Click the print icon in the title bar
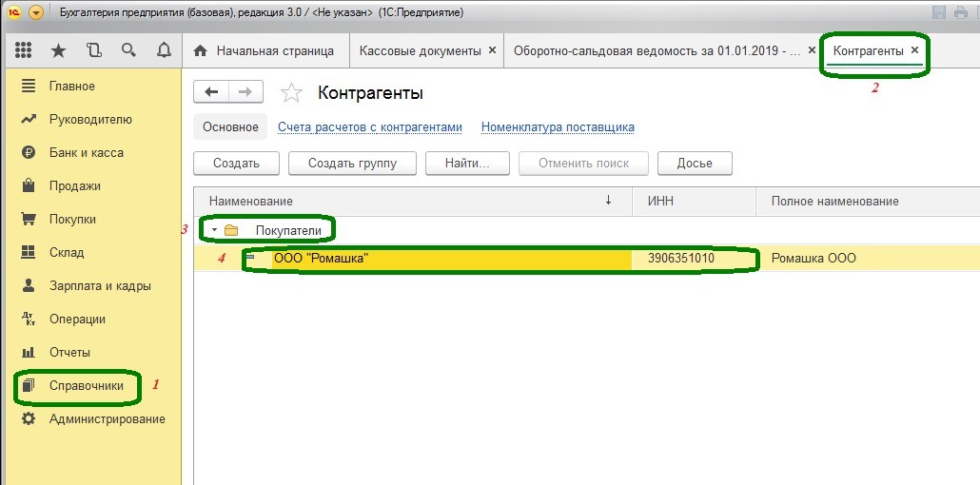 click(961, 12)
